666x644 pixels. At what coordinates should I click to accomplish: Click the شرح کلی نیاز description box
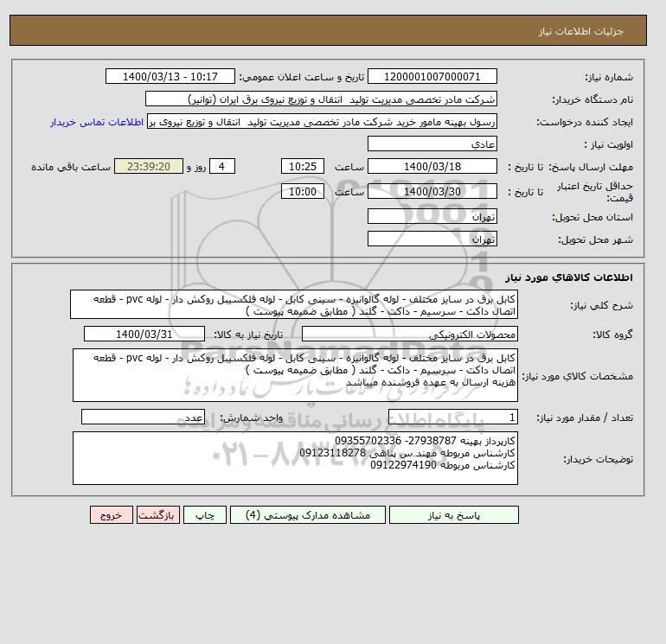coord(294,305)
